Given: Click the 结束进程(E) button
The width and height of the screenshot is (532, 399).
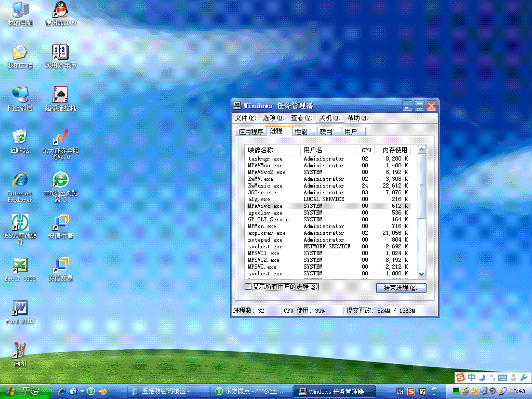Looking at the screenshot, I should 401,288.
